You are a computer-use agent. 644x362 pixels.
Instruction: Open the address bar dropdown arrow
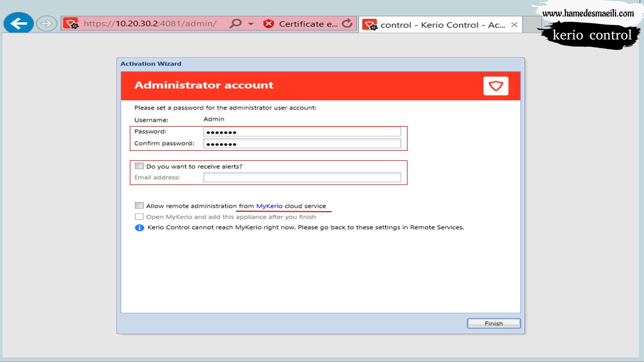coord(251,24)
